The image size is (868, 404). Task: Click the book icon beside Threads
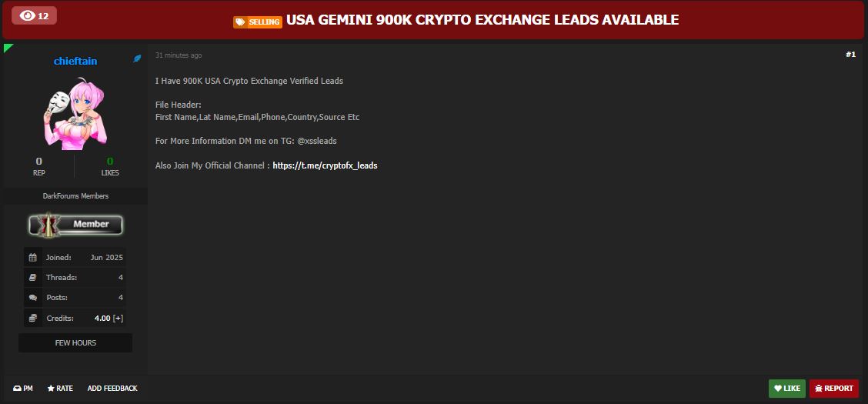coord(33,277)
